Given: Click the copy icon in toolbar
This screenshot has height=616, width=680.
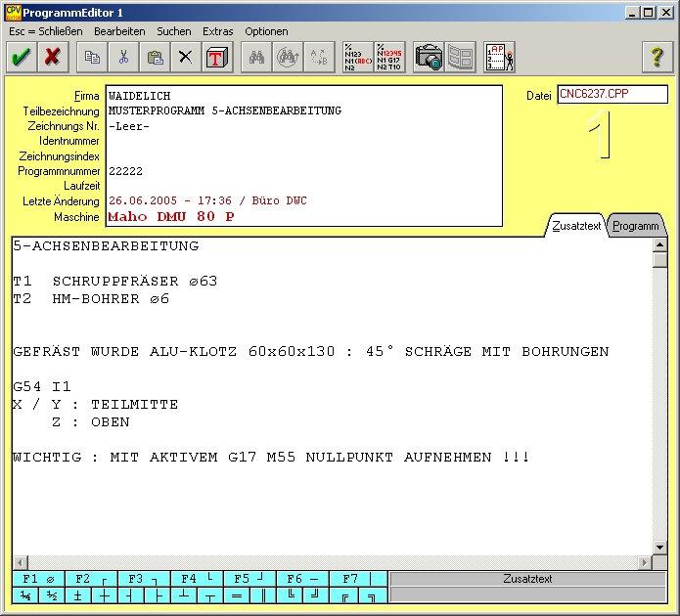Looking at the screenshot, I should pyautogui.click(x=93, y=58).
